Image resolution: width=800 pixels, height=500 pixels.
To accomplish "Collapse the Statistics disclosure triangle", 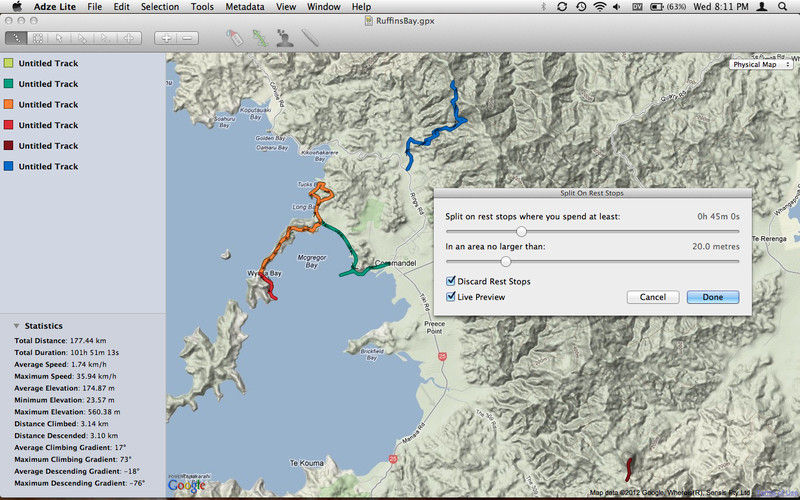I will (16, 326).
